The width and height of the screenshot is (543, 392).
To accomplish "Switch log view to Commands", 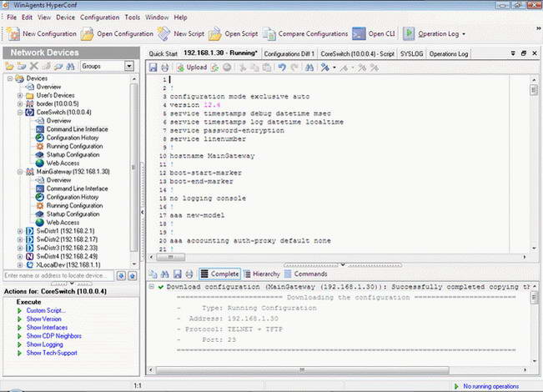I will pyautogui.click(x=306, y=274).
